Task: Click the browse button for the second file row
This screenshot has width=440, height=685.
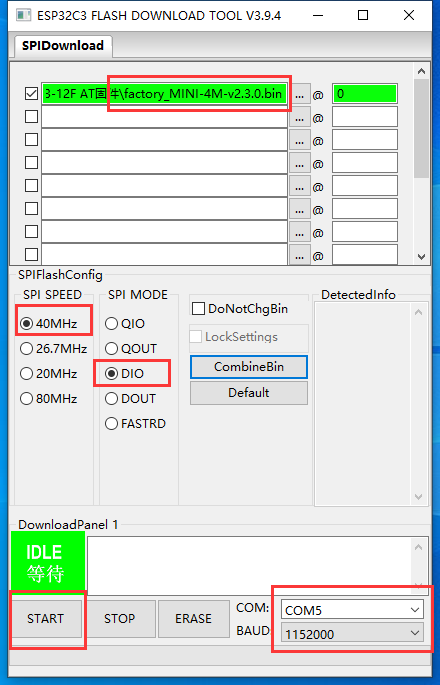Action: [x=299, y=118]
